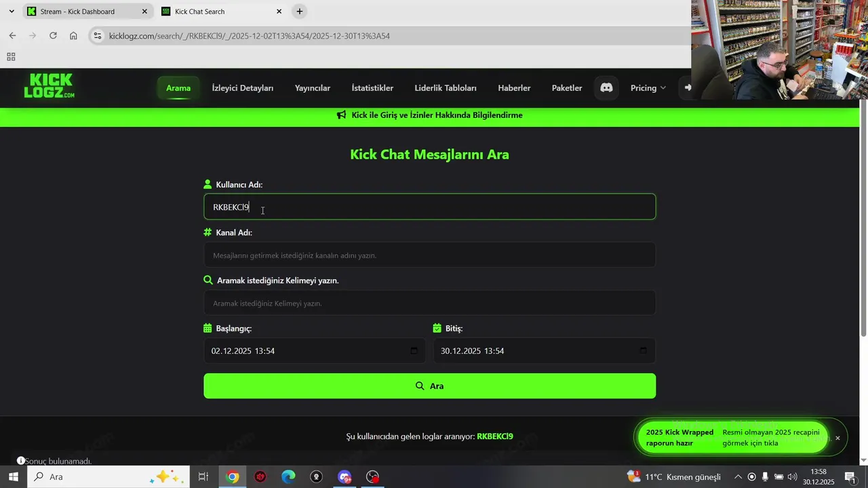
Task: Go to Yayıncılar page
Action: pyautogui.click(x=313, y=88)
